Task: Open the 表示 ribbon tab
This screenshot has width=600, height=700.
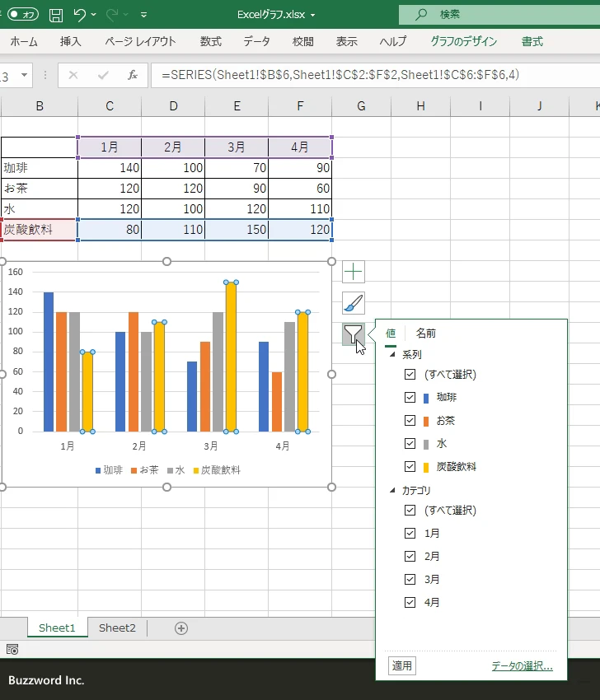Action: (347, 41)
